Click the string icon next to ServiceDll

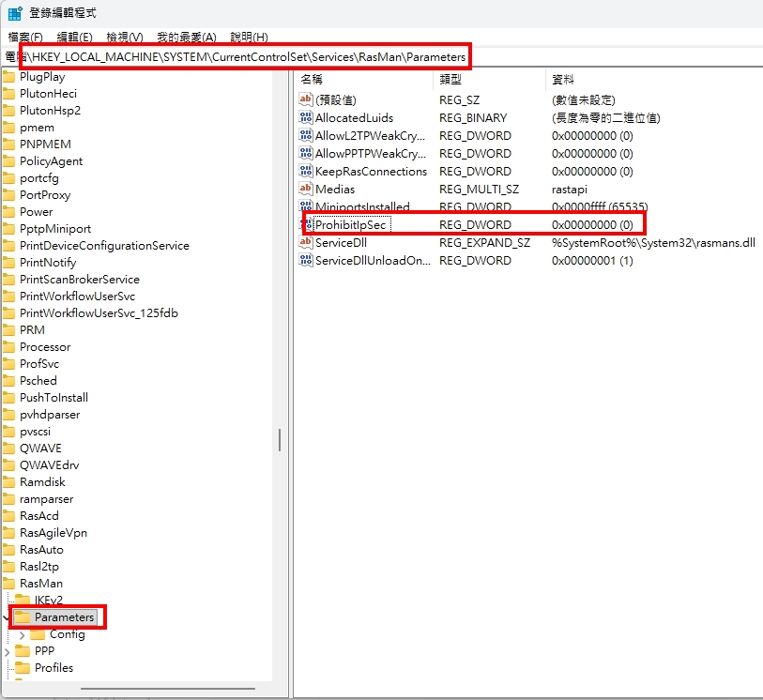pyautogui.click(x=305, y=243)
